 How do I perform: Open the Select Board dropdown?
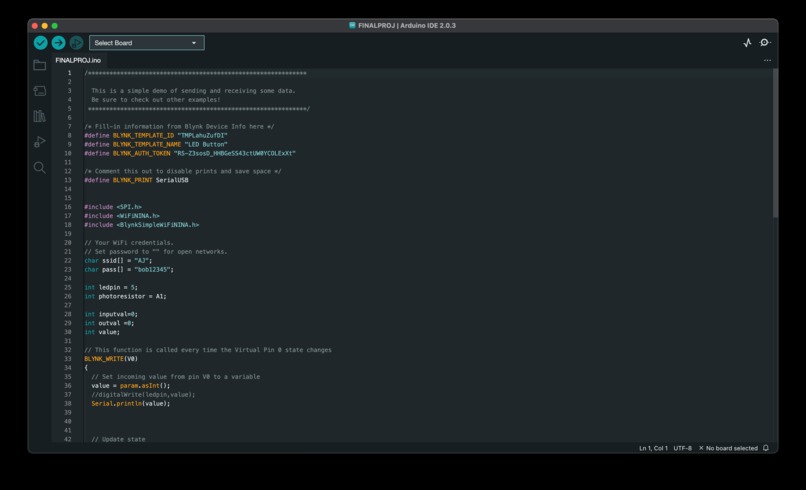pyautogui.click(x=146, y=43)
